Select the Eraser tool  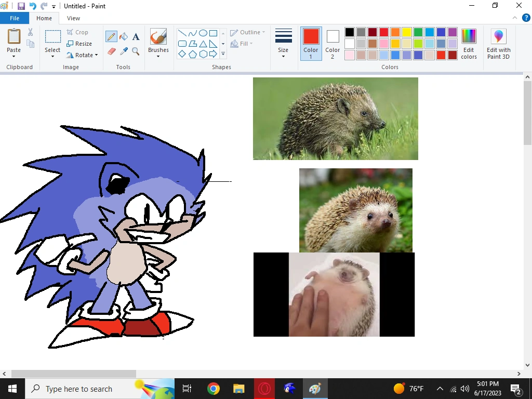[x=111, y=51]
